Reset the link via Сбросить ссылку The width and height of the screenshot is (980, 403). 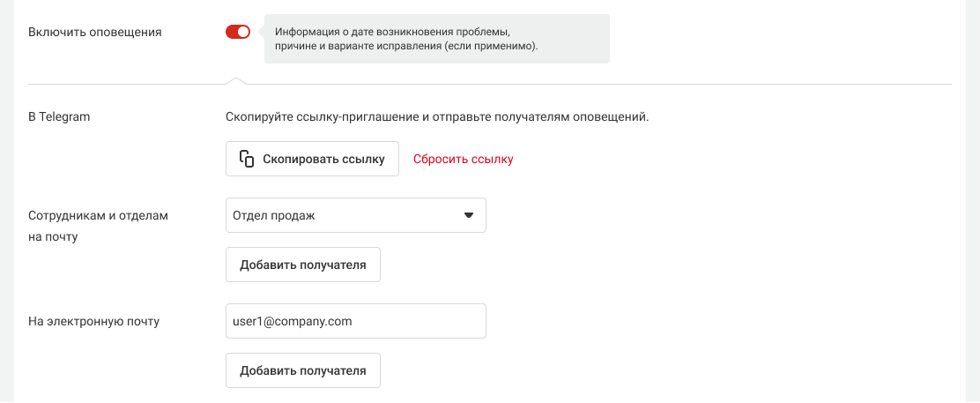click(x=464, y=160)
